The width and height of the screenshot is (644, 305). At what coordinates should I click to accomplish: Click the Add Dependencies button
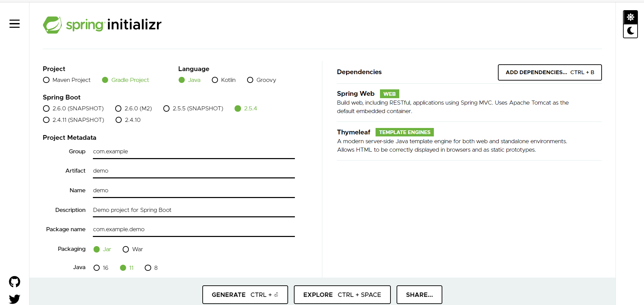550,72
